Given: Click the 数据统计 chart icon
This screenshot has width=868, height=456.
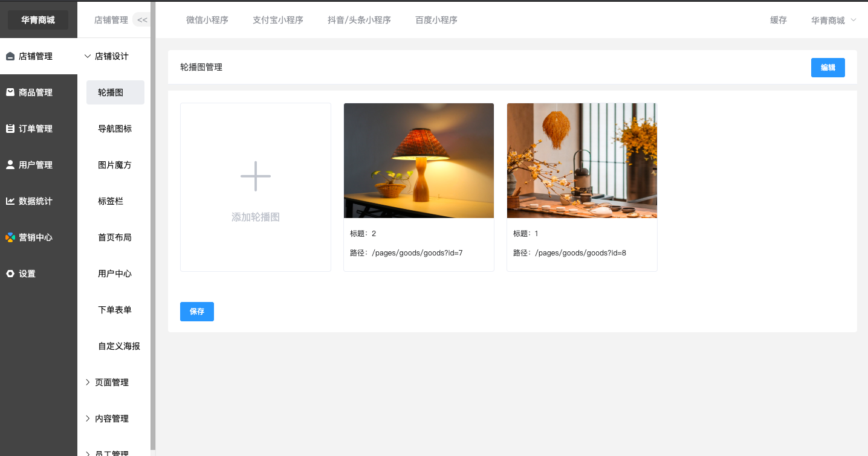Looking at the screenshot, I should click(10, 201).
